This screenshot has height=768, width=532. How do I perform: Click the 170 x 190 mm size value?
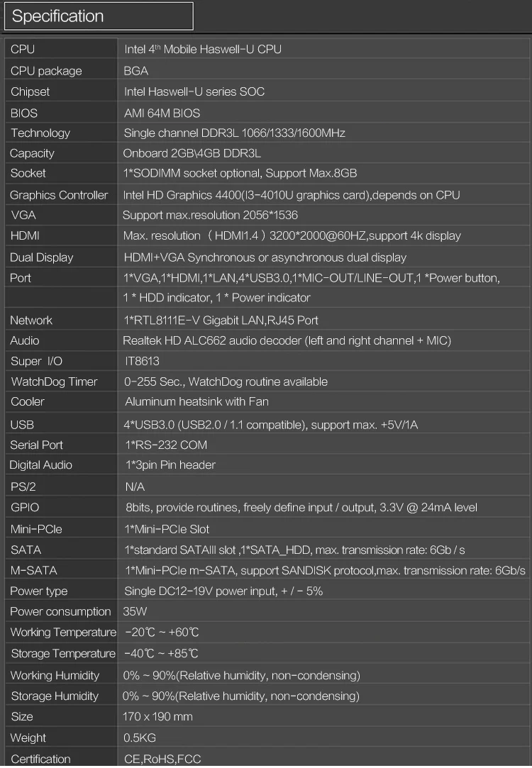pyautogui.click(x=157, y=716)
